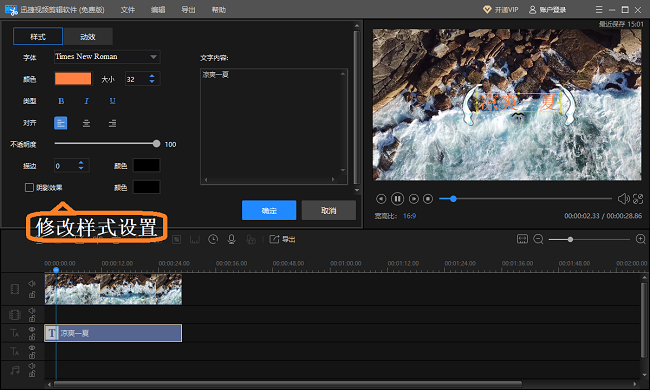Increase font size with up arrow

tap(152, 76)
